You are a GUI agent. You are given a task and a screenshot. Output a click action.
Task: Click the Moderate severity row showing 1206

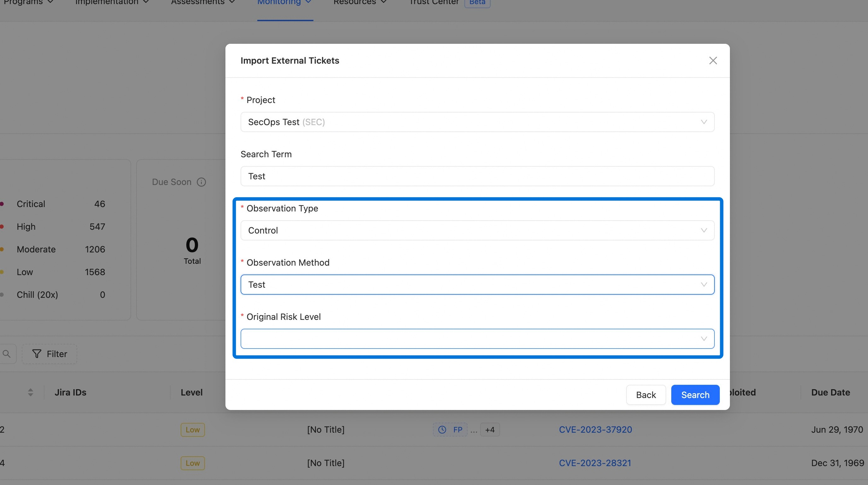[53, 250]
